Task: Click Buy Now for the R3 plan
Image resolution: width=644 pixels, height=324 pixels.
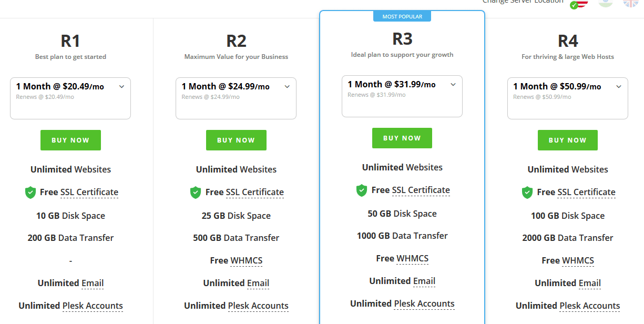Action: [x=402, y=138]
